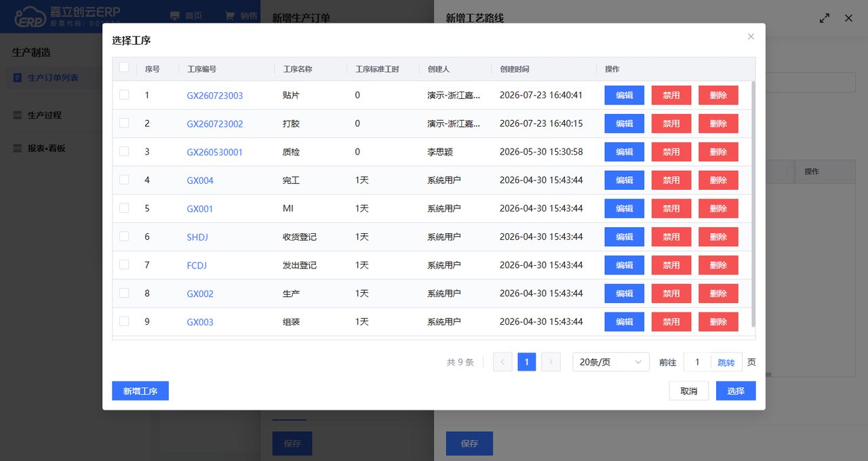Check the row for 发出登记

pyautogui.click(x=124, y=264)
